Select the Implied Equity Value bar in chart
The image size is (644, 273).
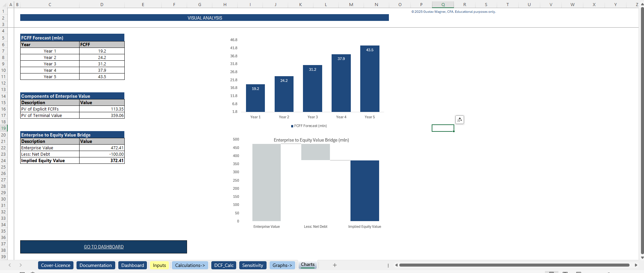(x=365, y=190)
